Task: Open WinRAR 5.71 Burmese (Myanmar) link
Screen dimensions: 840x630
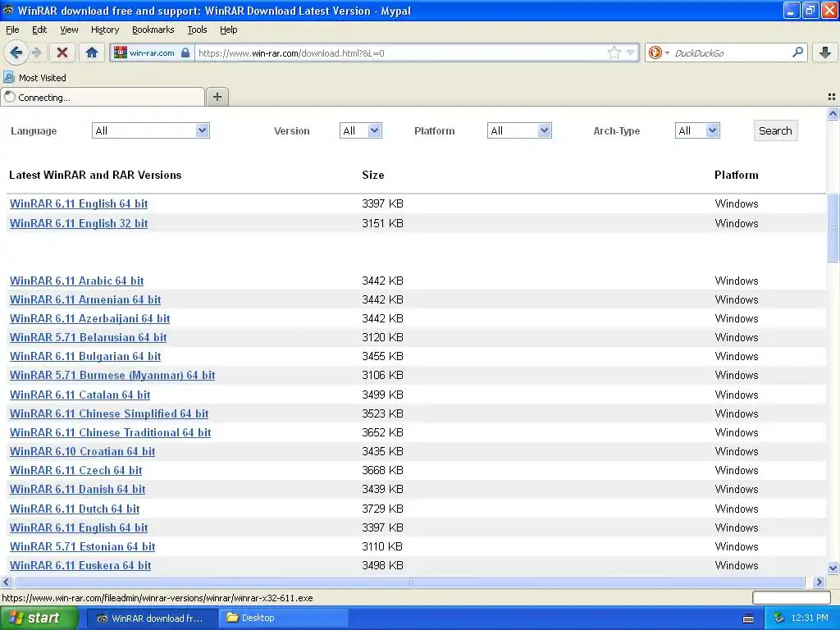Action: [112, 375]
